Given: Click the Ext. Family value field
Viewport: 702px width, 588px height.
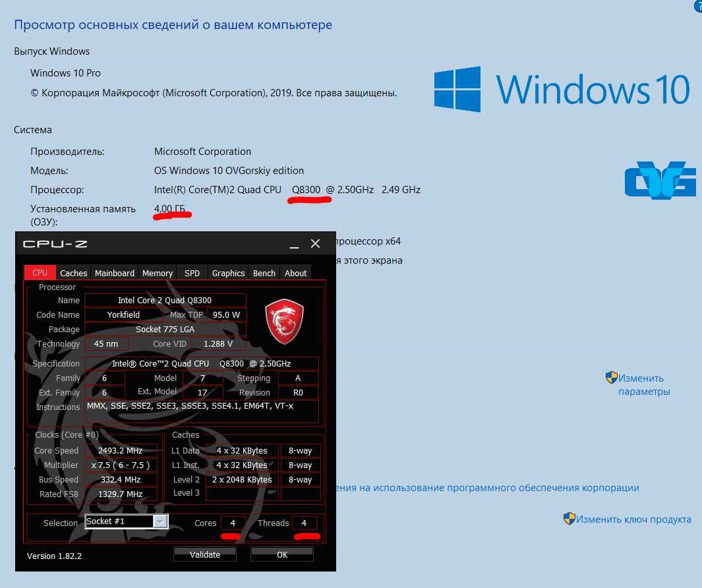Looking at the screenshot, I should pos(104,393).
